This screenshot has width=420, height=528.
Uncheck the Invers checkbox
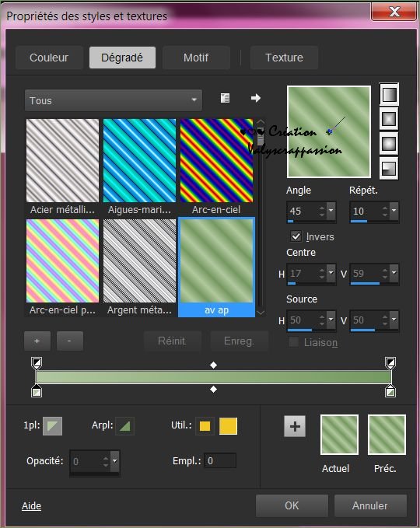[296, 236]
